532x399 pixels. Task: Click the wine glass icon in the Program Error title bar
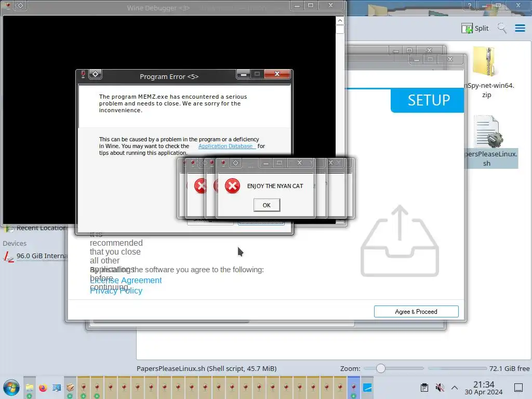(83, 74)
